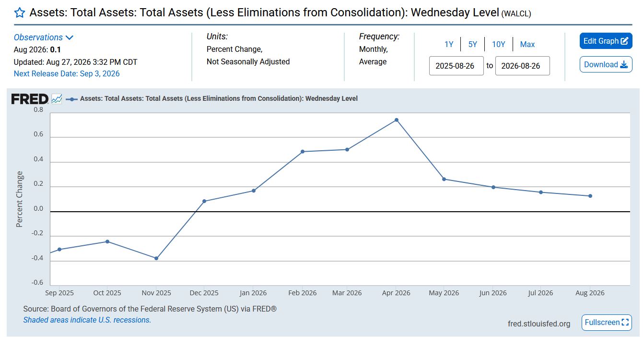644x337 pixels.
Task: Click the 'Units:' label
Action: (x=217, y=36)
